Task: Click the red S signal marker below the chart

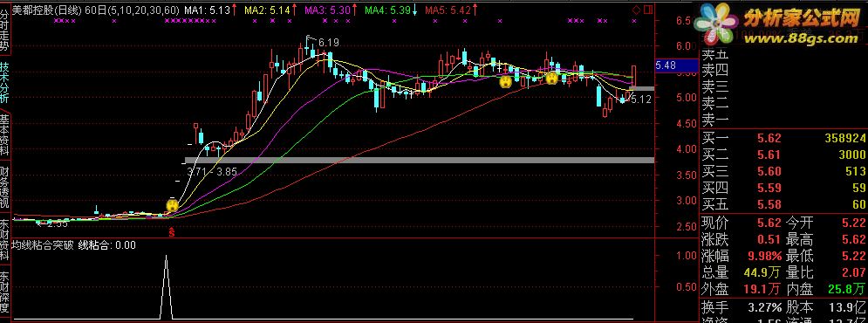Action: pyautogui.click(x=172, y=232)
